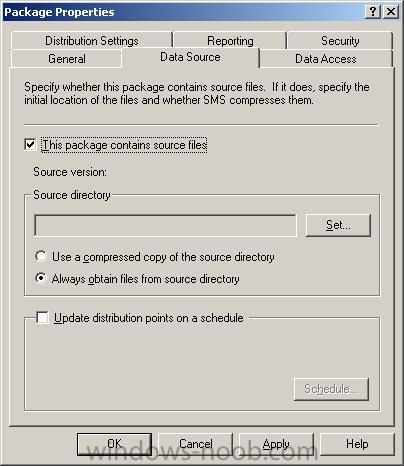This screenshot has width=404, height=466.
Task: Select the General tab
Action: 67,59
